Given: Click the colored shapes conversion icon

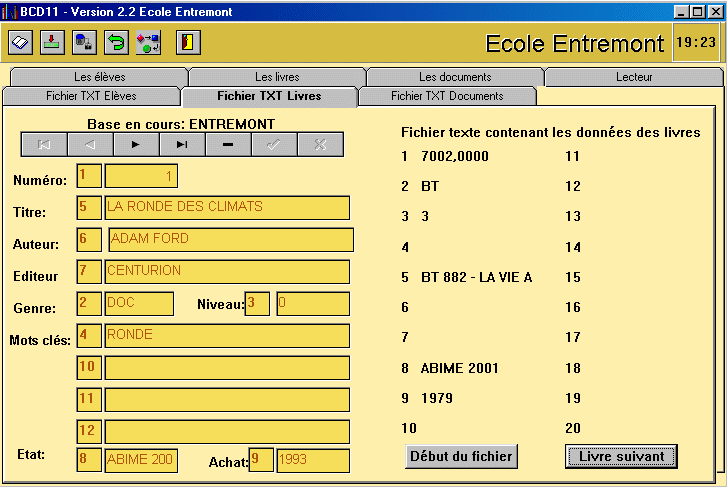Looking at the screenshot, I should pyautogui.click(x=149, y=43).
